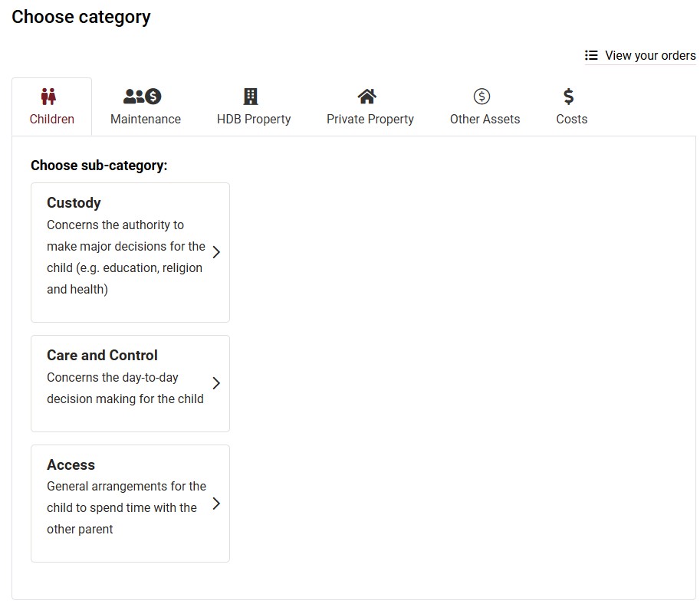
Task: Expand the Care and Control chevron
Action: click(216, 383)
